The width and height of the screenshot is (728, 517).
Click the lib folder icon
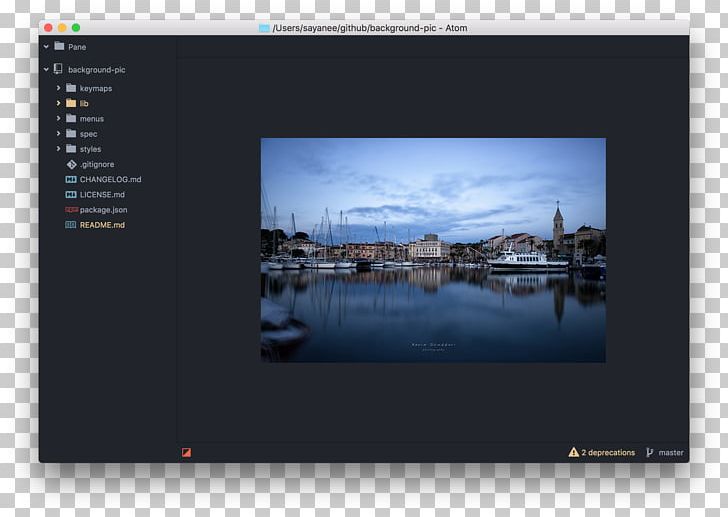point(71,103)
